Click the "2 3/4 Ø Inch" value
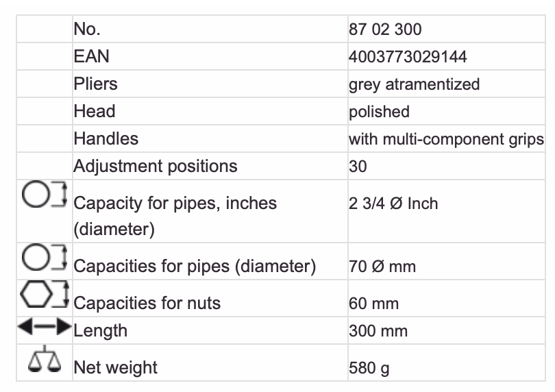 click(393, 204)
